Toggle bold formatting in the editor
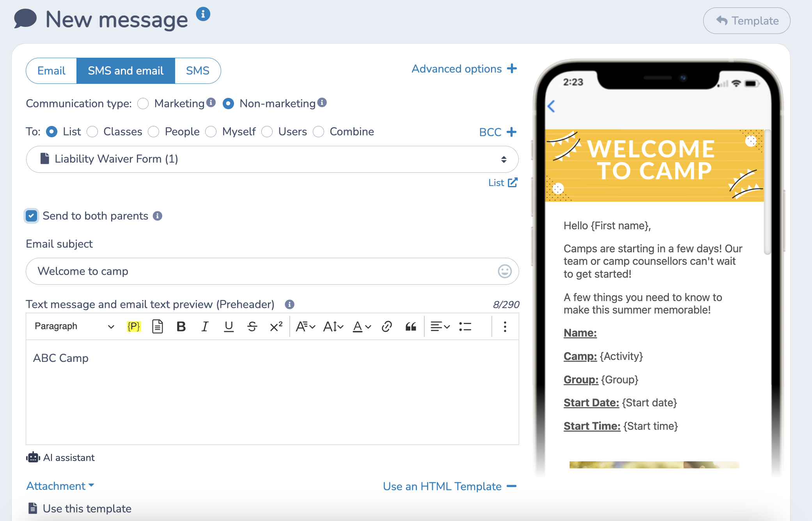812x521 pixels. coord(181,326)
